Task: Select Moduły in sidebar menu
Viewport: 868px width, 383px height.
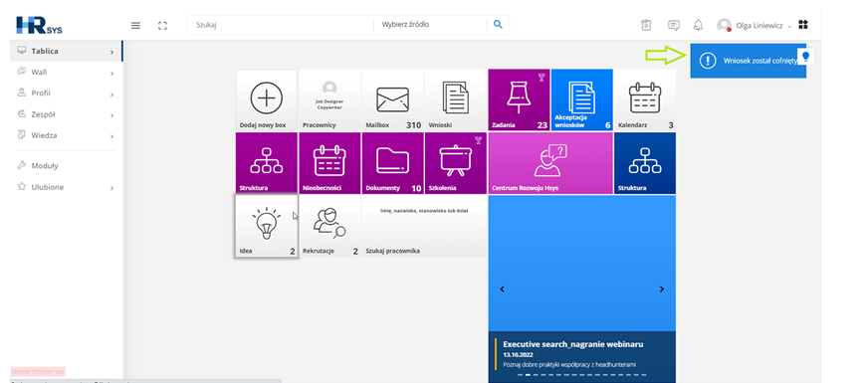Action: [x=66, y=165]
